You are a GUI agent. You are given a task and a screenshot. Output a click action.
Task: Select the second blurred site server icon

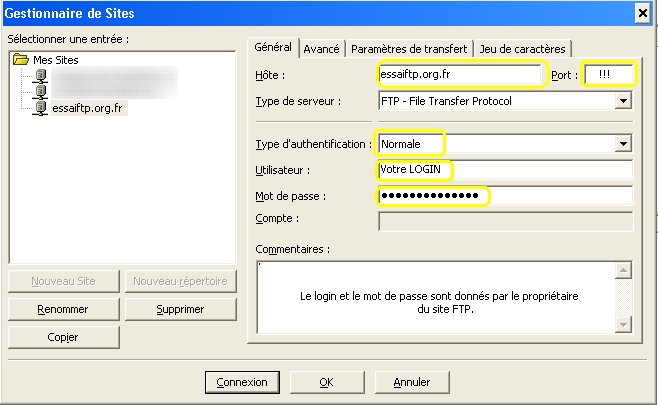click(x=40, y=91)
